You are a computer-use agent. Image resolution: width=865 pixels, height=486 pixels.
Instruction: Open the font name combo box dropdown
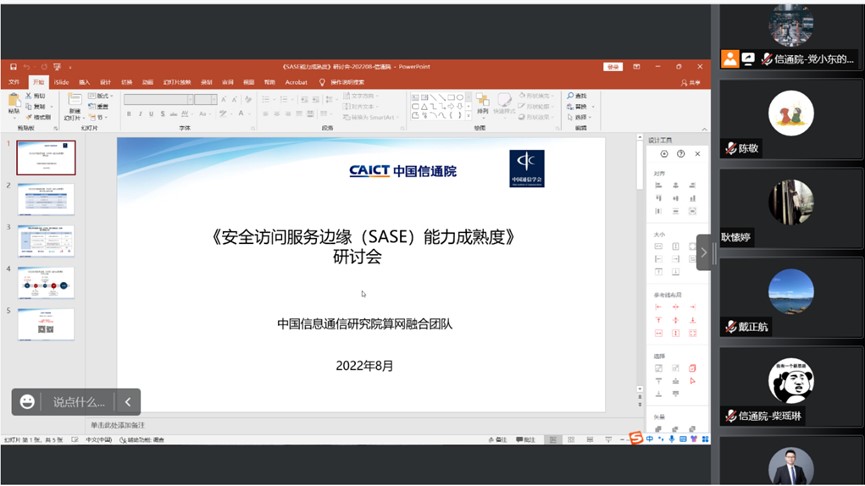(190, 99)
